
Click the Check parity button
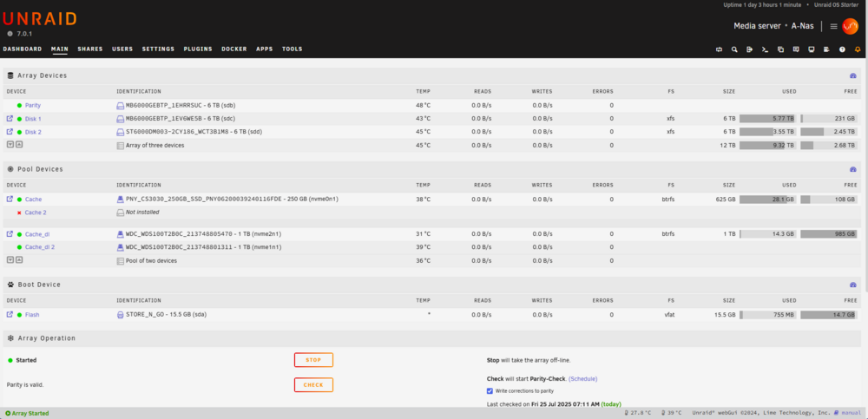pos(313,384)
